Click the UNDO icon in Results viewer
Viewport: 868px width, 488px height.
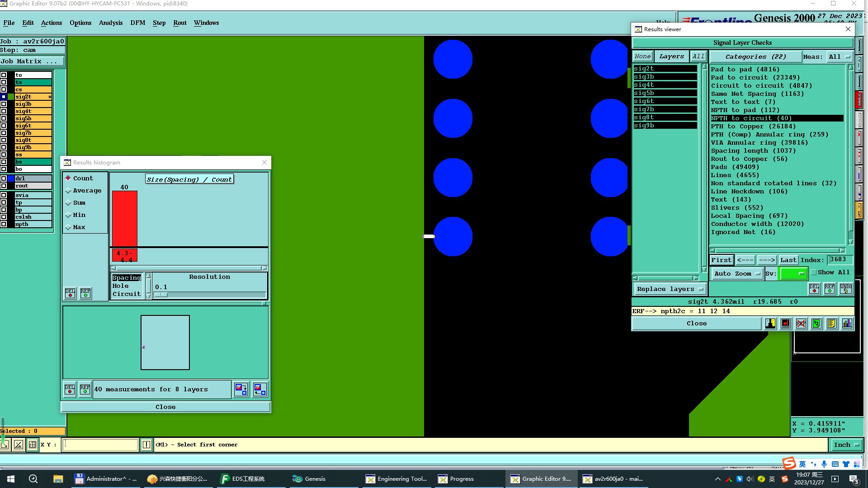845,289
